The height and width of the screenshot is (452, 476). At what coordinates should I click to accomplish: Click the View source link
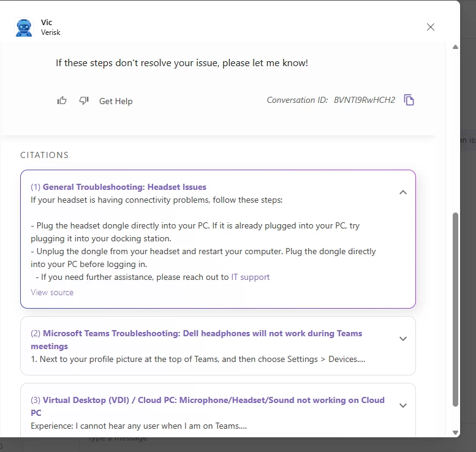52,292
